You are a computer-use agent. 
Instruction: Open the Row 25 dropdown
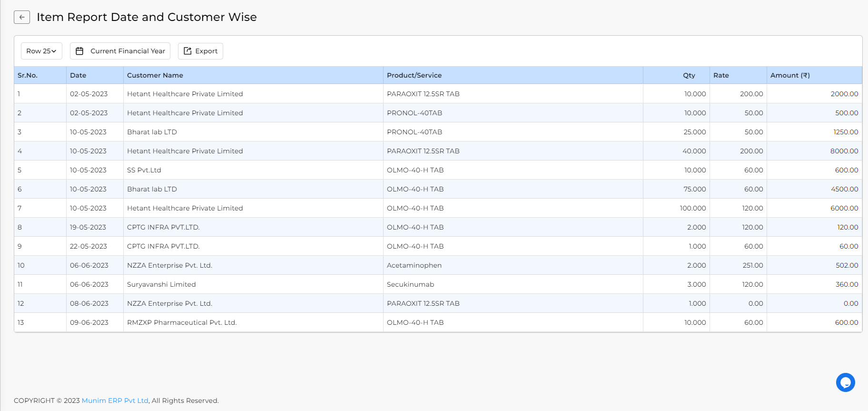tap(41, 51)
